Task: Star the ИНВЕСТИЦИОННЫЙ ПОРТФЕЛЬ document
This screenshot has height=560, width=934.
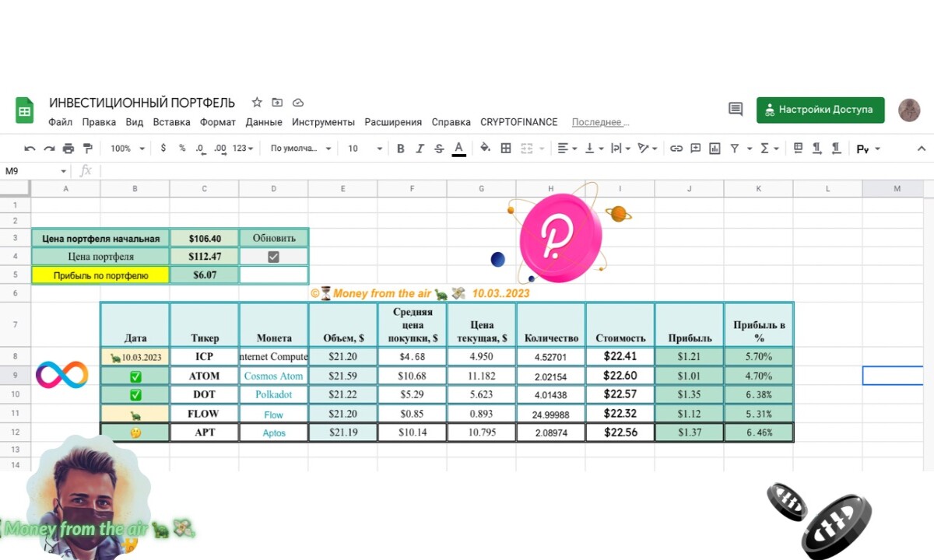Action: click(257, 103)
